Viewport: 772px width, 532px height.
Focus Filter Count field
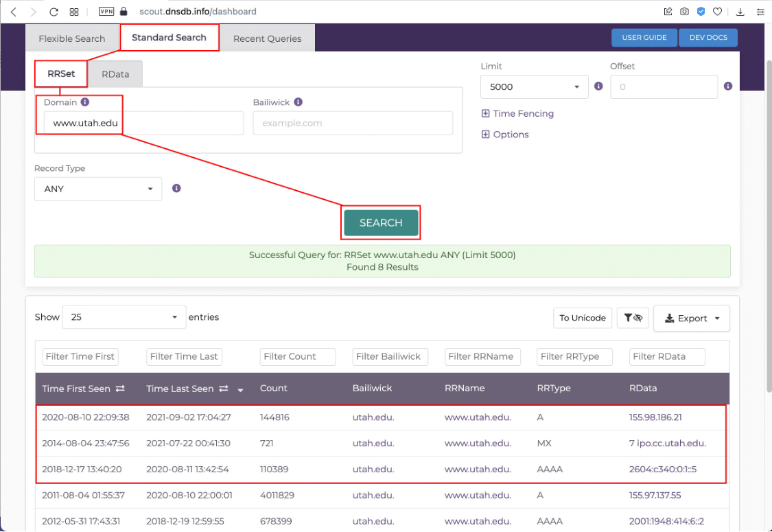[x=297, y=356]
